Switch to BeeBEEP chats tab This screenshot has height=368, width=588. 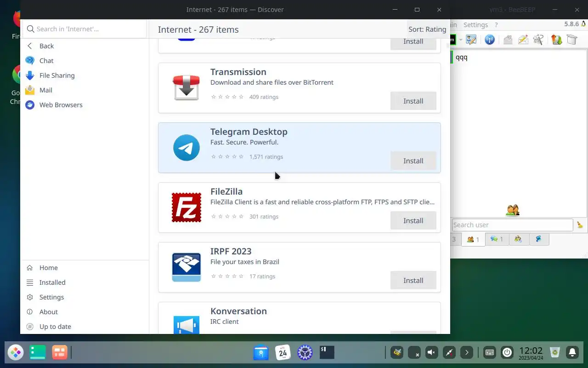pyautogui.click(x=497, y=239)
